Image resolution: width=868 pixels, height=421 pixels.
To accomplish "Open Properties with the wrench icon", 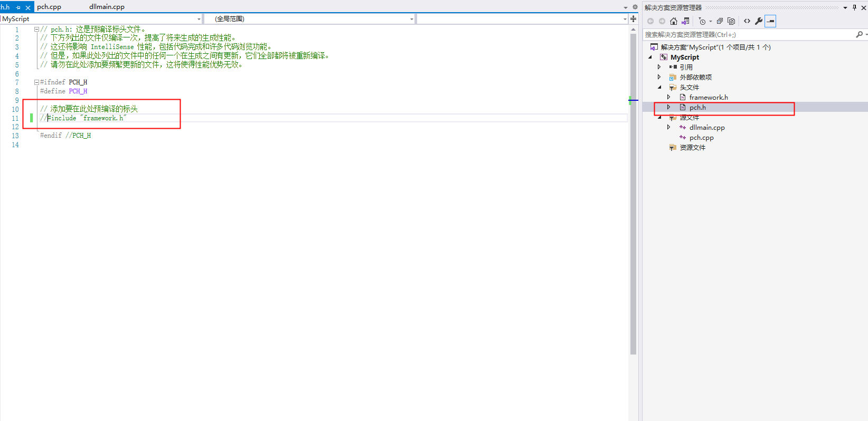I will pyautogui.click(x=759, y=21).
